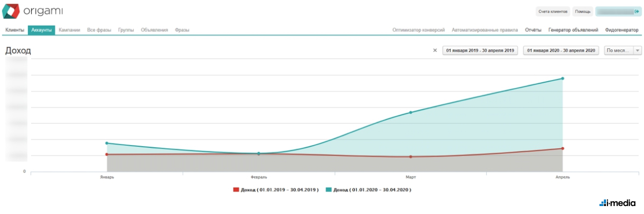This screenshot has height=214, width=644.
Task: Click the 2020 data point for Март
Action: click(411, 112)
